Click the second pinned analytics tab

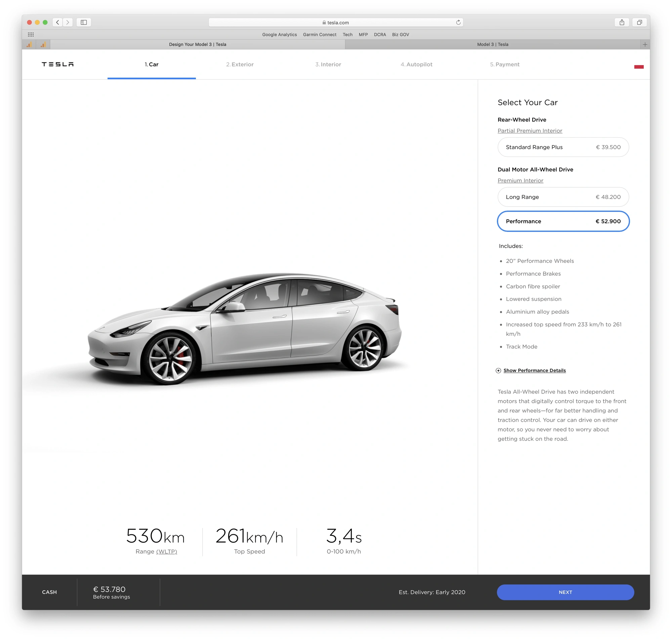(x=43, y=45)
